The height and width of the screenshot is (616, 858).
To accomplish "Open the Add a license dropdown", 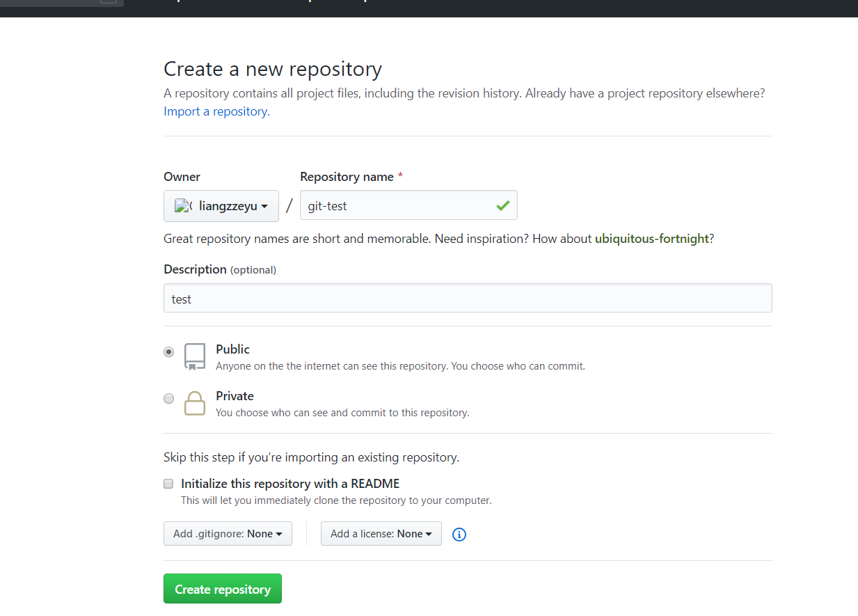I will 381,534.
